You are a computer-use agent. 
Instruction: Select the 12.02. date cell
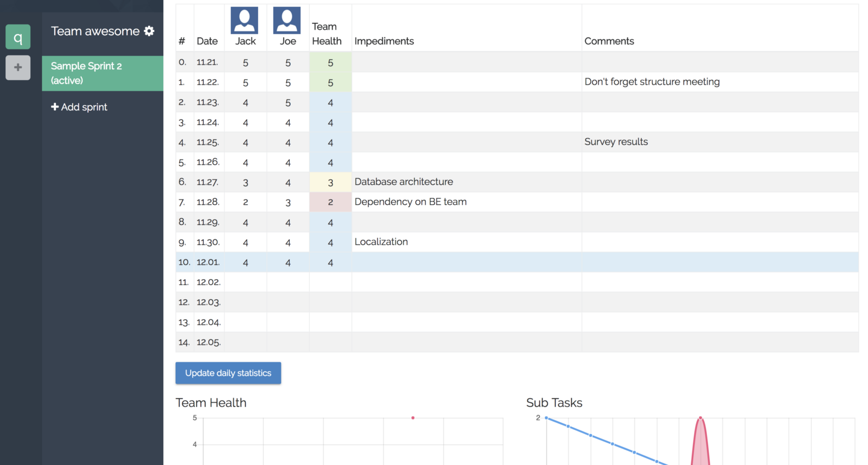(209, 282)
